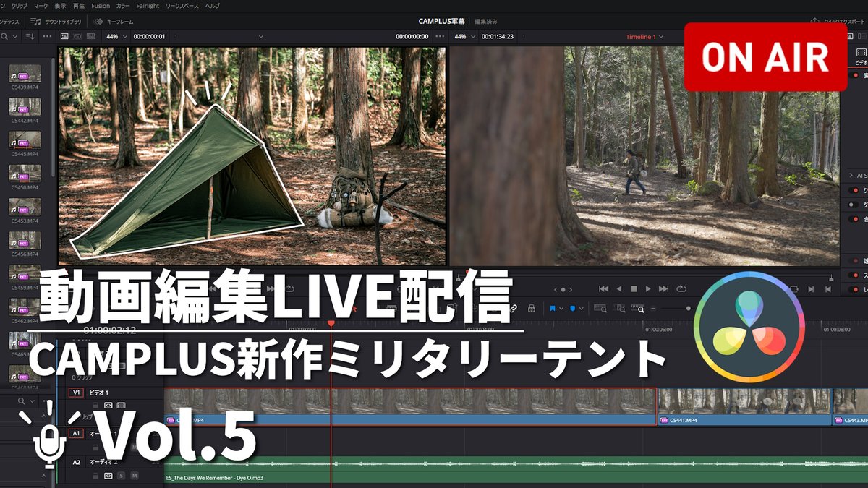
Task: Open timeline viewer zoom 44% dropdown
Action: point(463,36)
